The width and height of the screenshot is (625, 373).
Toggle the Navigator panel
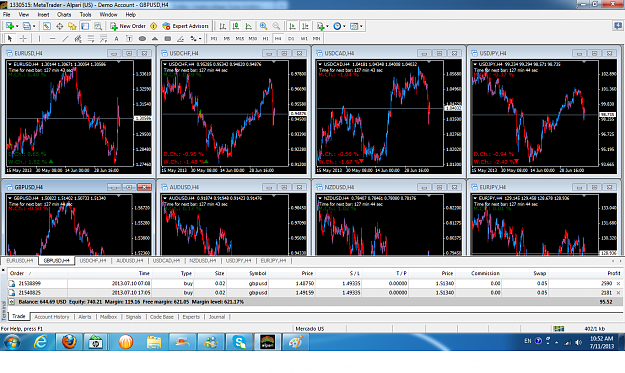click(72, 26)
